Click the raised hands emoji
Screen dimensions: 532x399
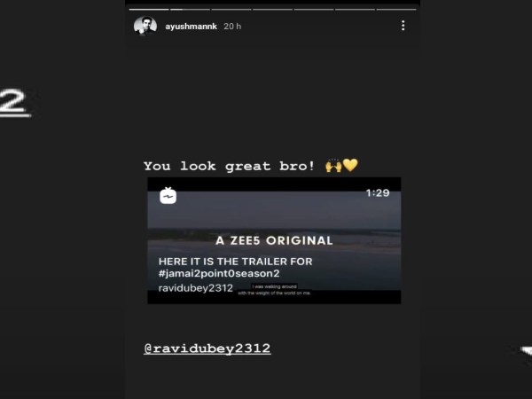[x=333, y=165]
